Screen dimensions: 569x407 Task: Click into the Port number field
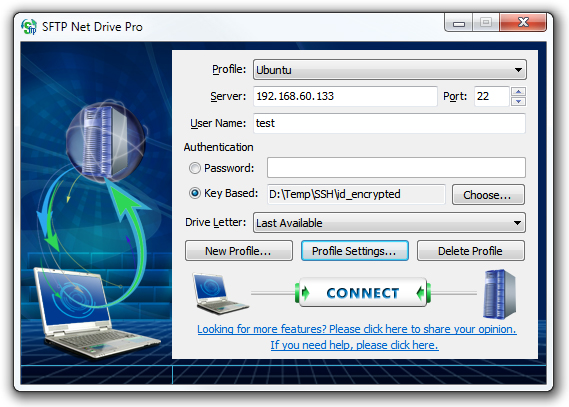pos(492,96)
